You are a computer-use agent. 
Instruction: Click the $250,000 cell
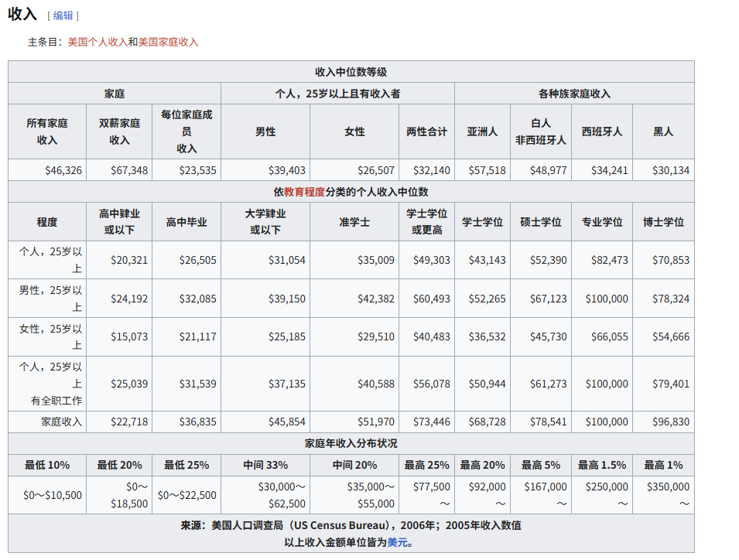[x=602, y=495]
